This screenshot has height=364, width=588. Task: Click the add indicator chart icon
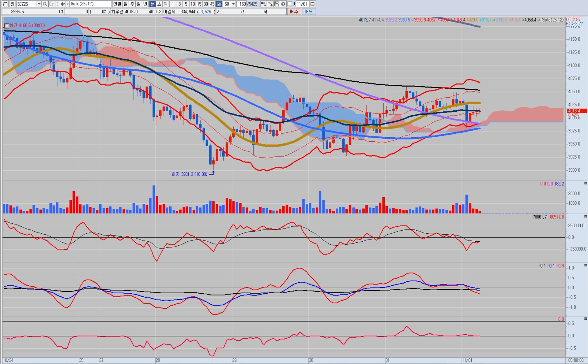(x=263, y=4)
